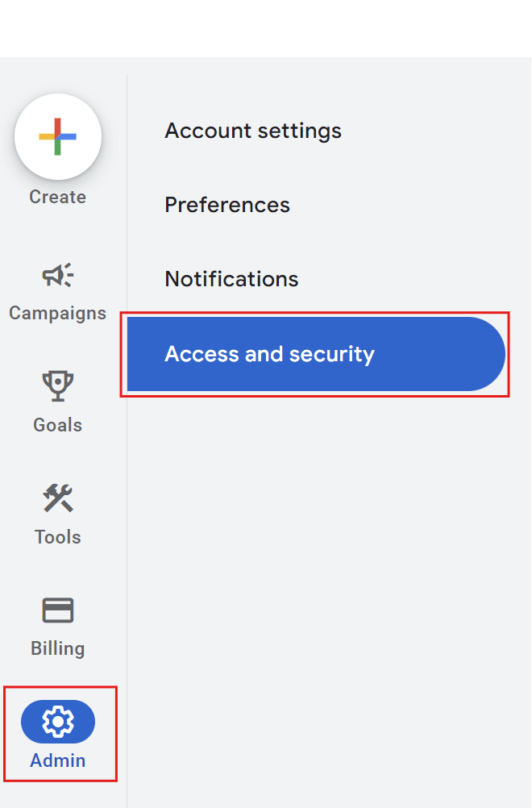Viewport: 532px width, 808px height.
Task: Select the highlighted Access and security item
Action: [x=314, y=354]
